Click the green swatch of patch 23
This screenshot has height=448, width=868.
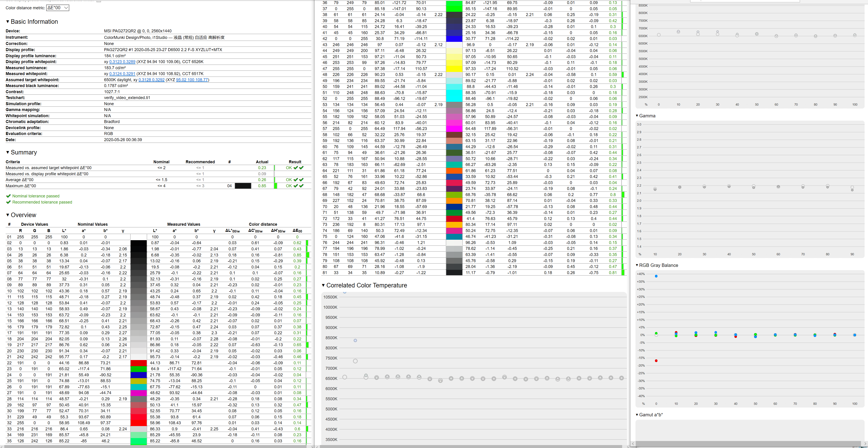(x=139, y=369)
